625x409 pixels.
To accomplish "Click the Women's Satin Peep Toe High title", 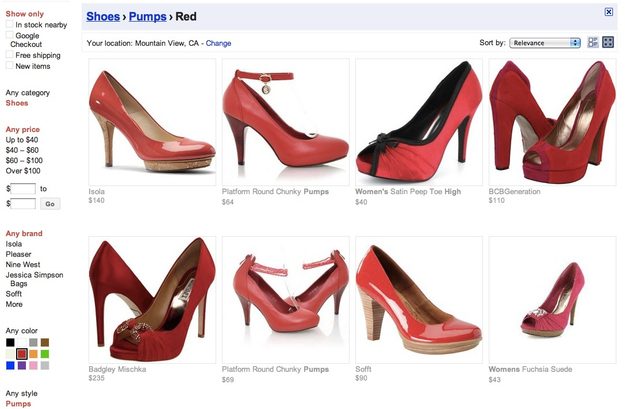I will pyautogui.click(x=408, y=192).
